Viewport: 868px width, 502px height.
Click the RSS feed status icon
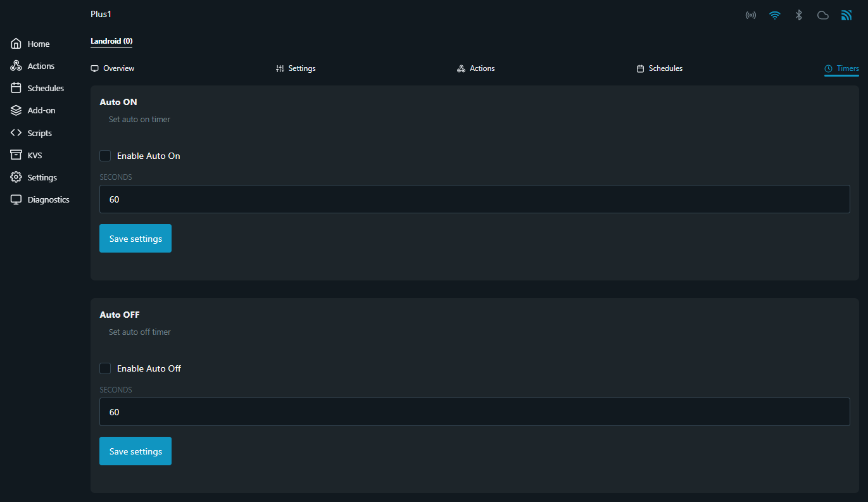click(x=846, y=15)
